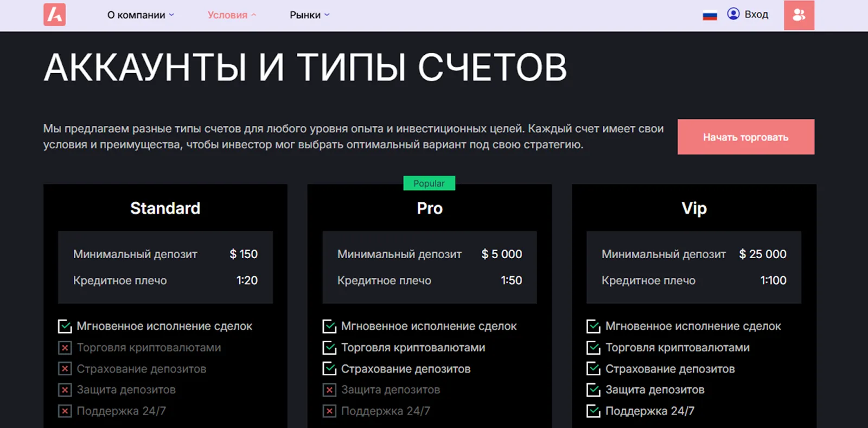The height and width of the screenshot is (428, 868).
Task: Click Vip's Страхование депозитов checkmark
Action: 593,369
